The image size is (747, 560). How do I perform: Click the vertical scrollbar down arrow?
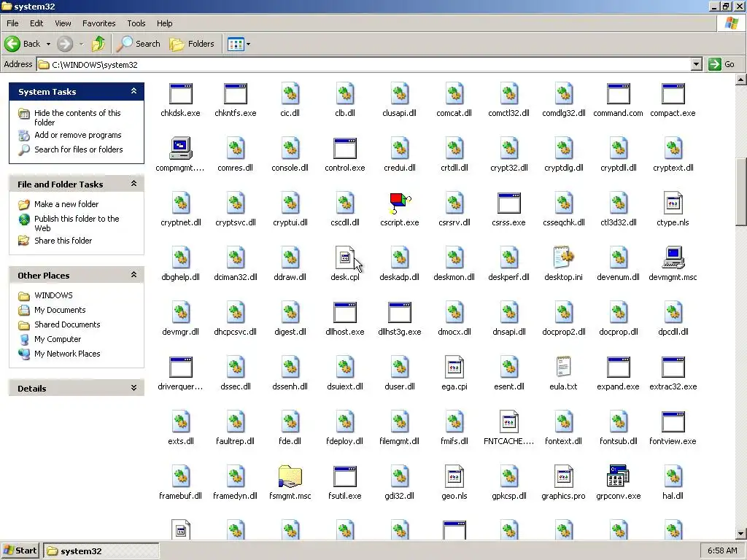tap(740, 534)
